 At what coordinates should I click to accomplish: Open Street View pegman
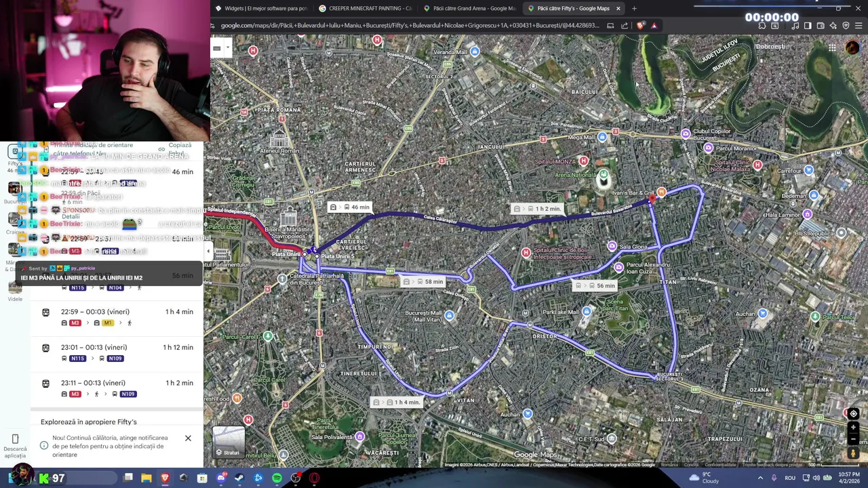[x=853, y=453]
